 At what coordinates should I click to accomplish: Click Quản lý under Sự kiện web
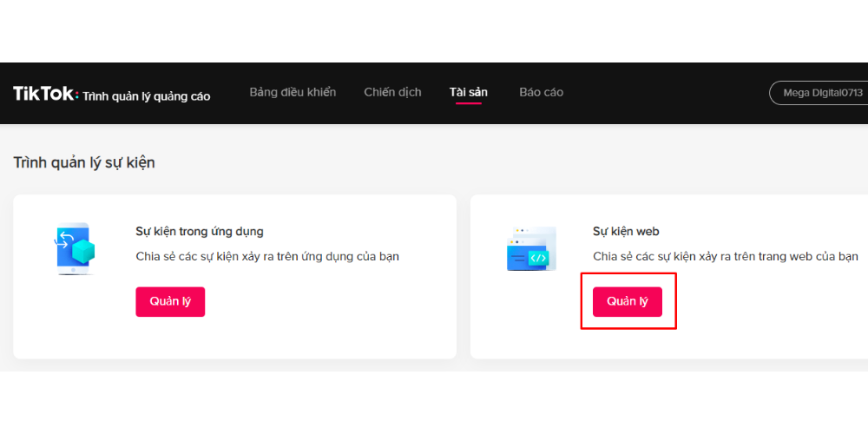click(628, 302)
